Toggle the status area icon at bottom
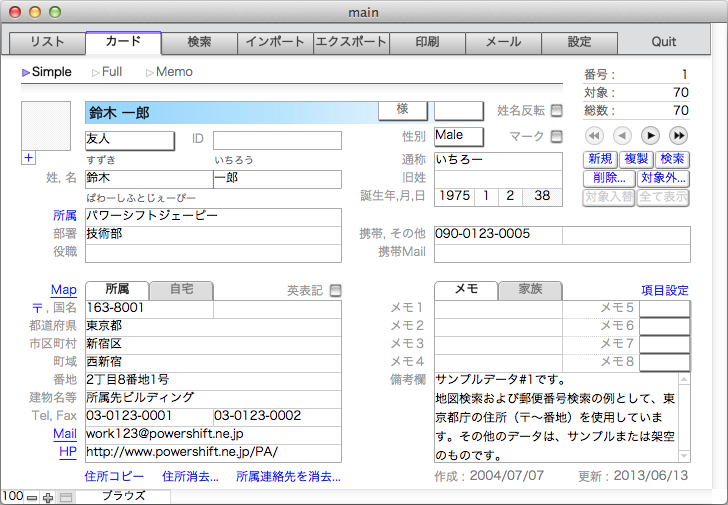This screenshot has width=728, height=505. point(65,497)
